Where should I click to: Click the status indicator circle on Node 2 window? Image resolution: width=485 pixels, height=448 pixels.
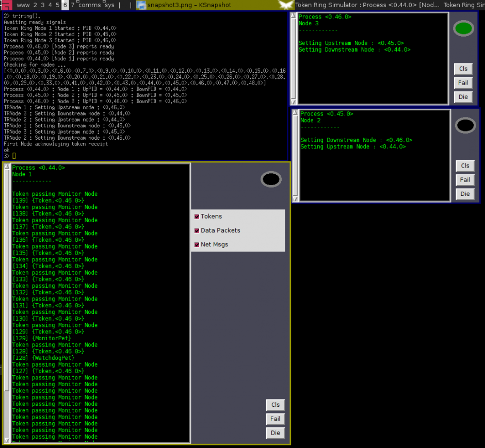[x=464, y=125]
